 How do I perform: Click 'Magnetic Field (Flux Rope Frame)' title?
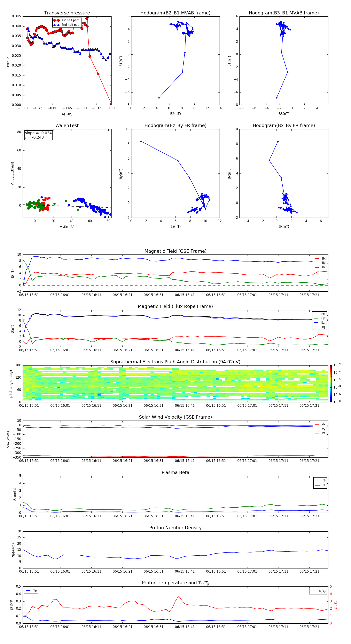click(x=175, y=307)
